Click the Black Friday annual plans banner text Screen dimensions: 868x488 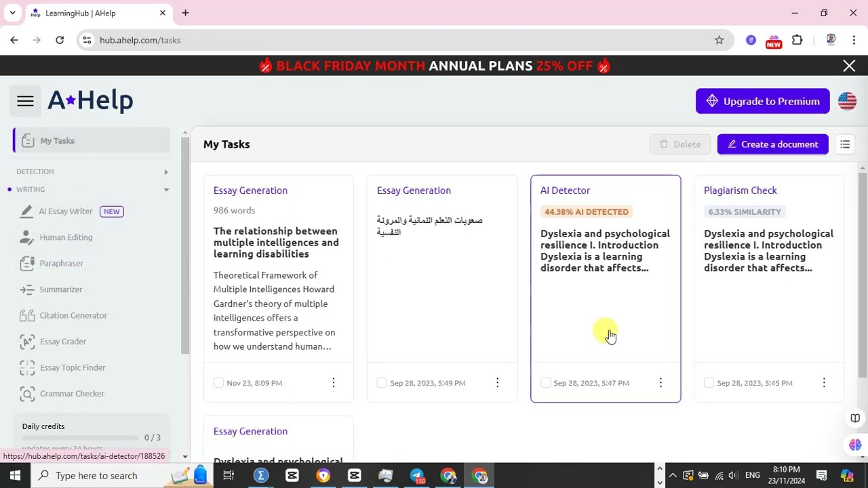434,66
